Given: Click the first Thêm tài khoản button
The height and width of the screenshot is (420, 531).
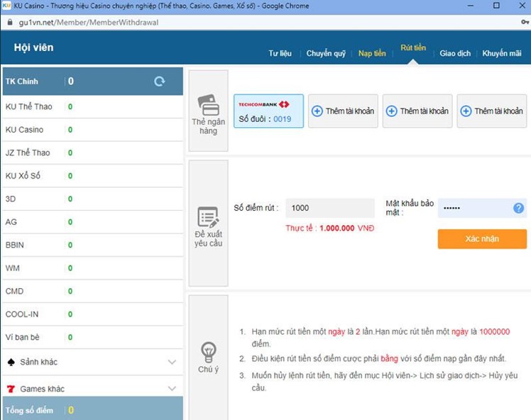Looking at the screenshot, I should click(343, 111).
